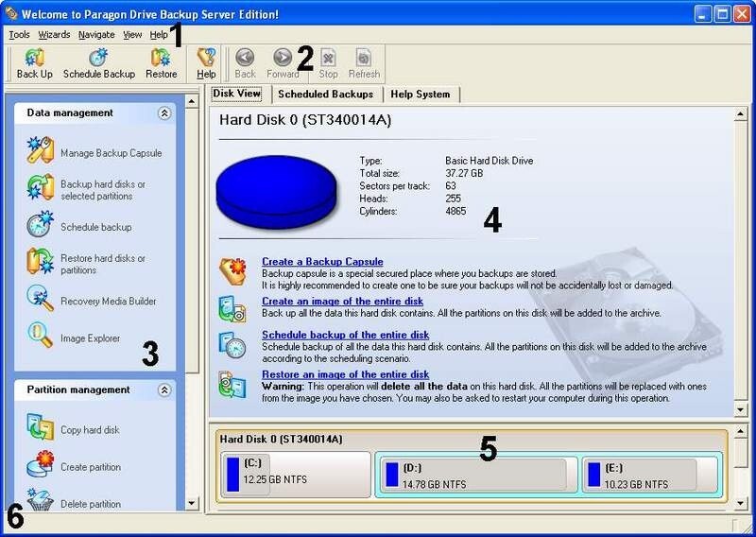
Task: Open the Create a Backup Capsule link
Action: click(322, 262)
